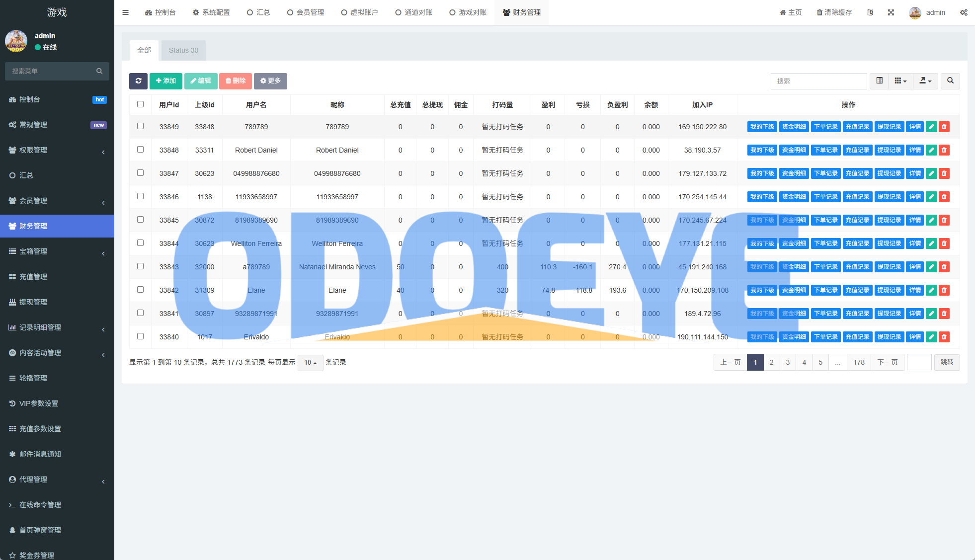This screenshot has height=560, width=975.
Task: Click the magnifier advanced search button
Action: [x=950, y=81]
